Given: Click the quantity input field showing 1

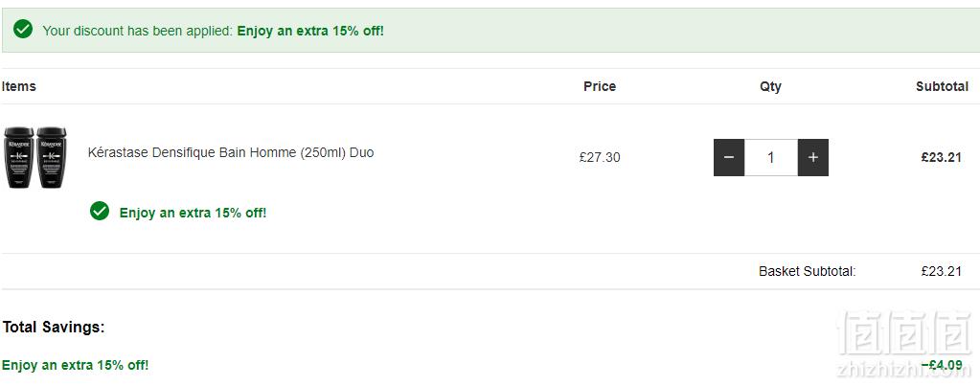Looking at the screenshot, I should click(771, 157).
